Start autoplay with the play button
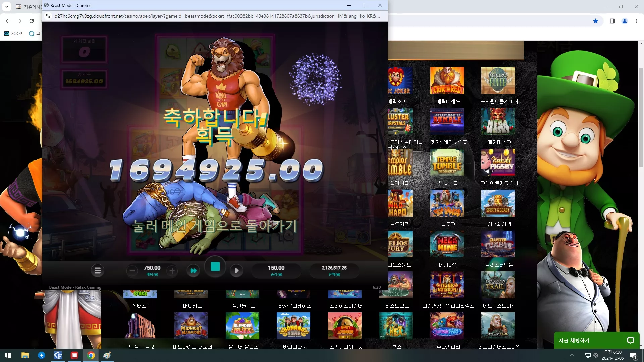Screen dimensions: 644x362 [236, 270]
